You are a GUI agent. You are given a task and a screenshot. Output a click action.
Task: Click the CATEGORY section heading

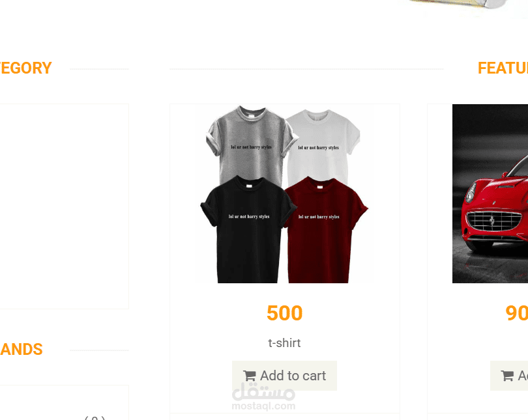click(x=25, y=68)
